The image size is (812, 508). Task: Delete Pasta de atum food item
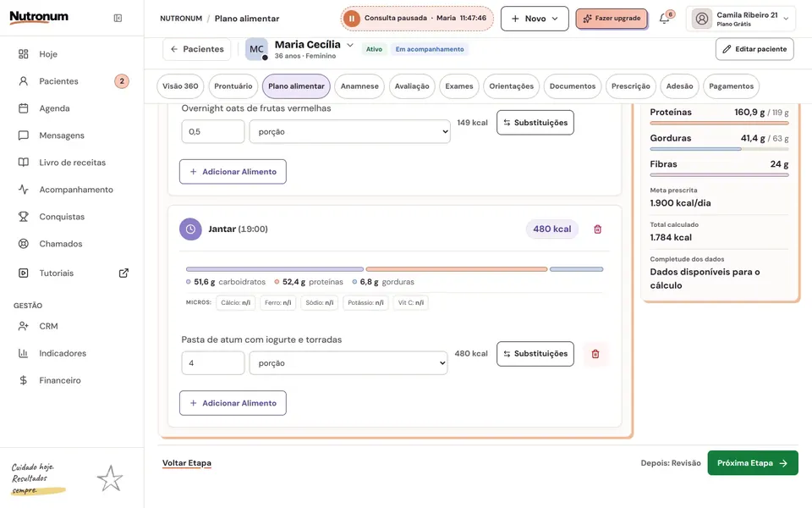tap(595, 354)
